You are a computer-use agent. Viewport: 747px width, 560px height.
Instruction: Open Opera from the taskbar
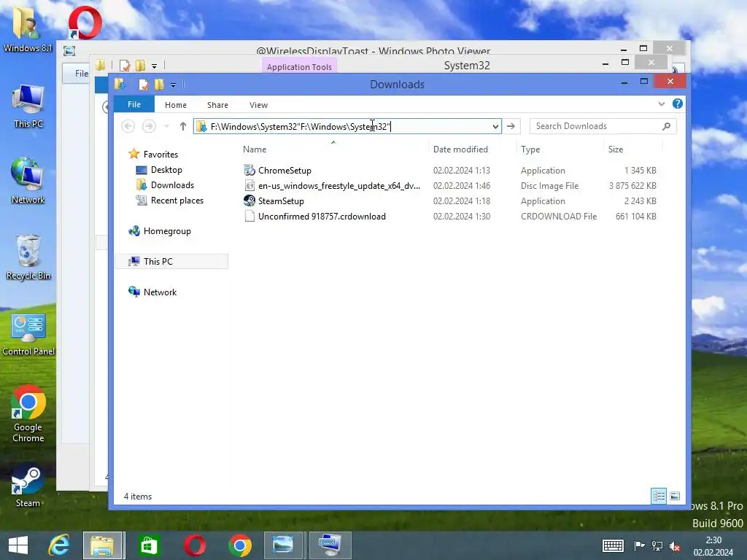point(194,545)
